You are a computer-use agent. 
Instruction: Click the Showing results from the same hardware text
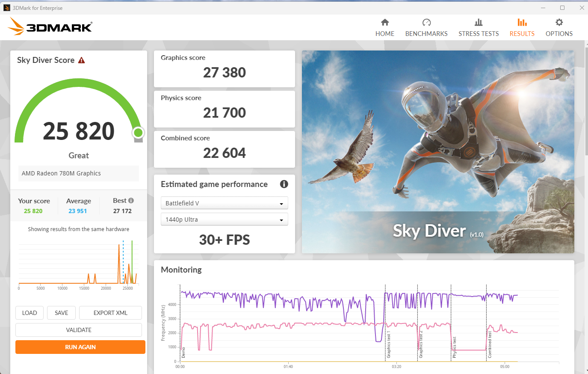[x=79, y=229]
